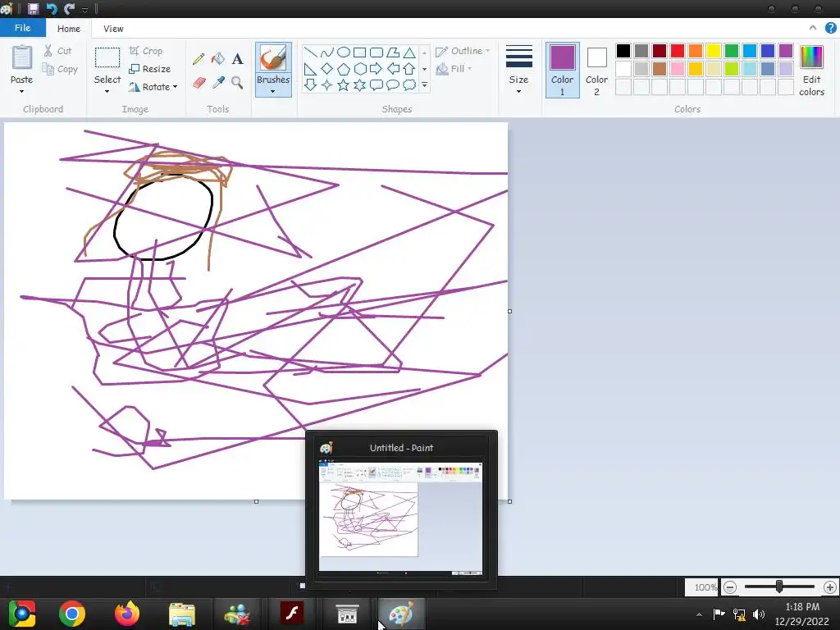Click the Untitled - Paint preview thumbnail
Image resolution: width=840 pixels, height=630 pixels.
(400, 518)
